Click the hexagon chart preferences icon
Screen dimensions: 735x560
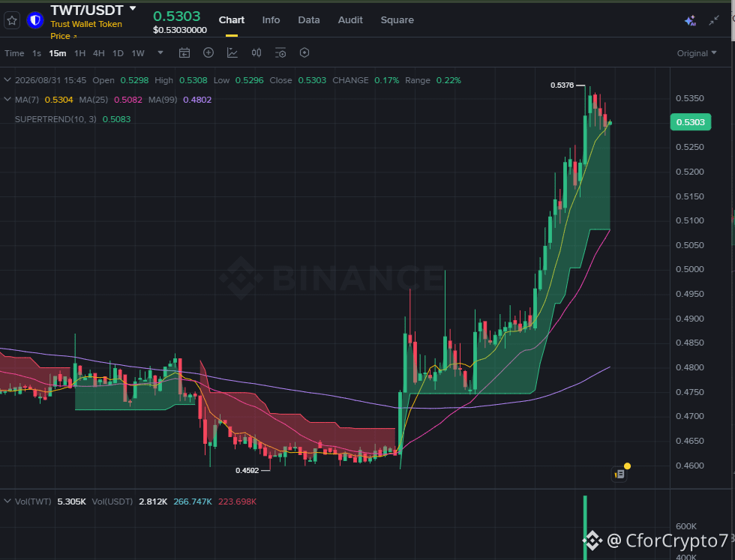(304, 53)
